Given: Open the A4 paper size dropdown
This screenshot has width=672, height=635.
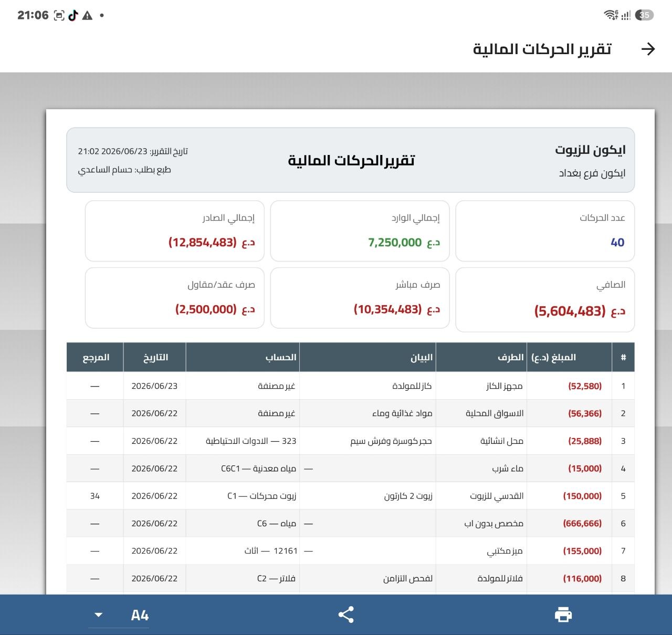Looking at the screenshot, I should 119,615.
